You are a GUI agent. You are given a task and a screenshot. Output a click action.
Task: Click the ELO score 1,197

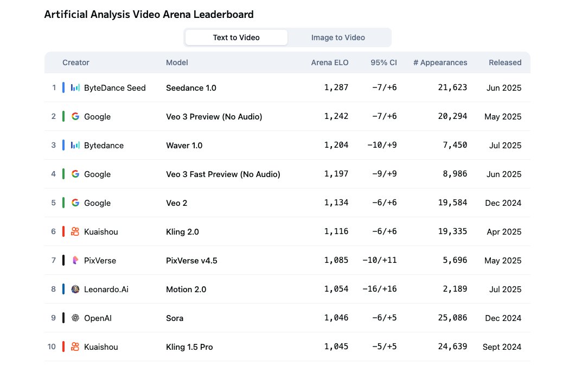(x=336, y=174)
